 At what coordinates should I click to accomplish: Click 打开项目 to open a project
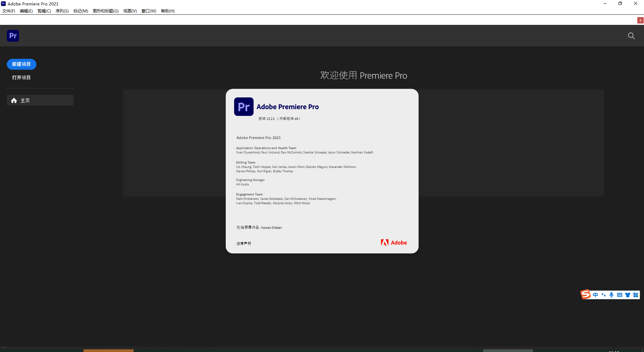tap(21, 77)
